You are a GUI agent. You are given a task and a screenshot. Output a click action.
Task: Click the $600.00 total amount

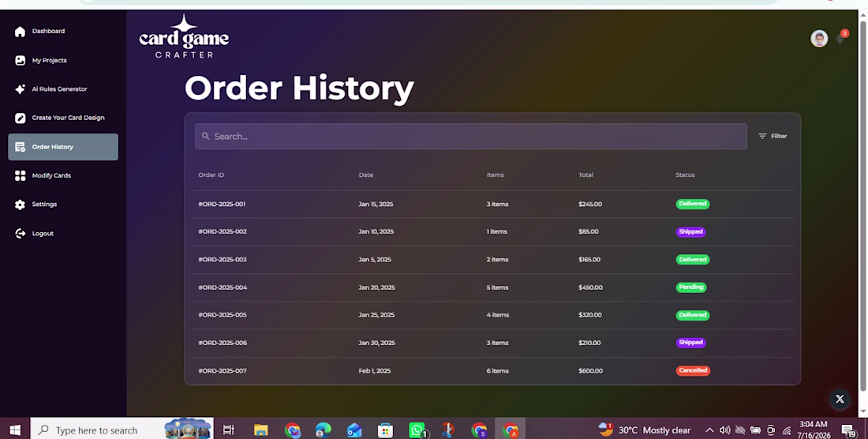(x=590, y=371)
